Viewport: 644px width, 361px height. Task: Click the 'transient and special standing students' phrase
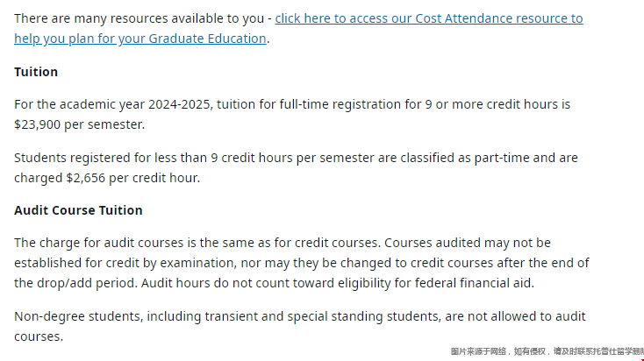[322, 316]
